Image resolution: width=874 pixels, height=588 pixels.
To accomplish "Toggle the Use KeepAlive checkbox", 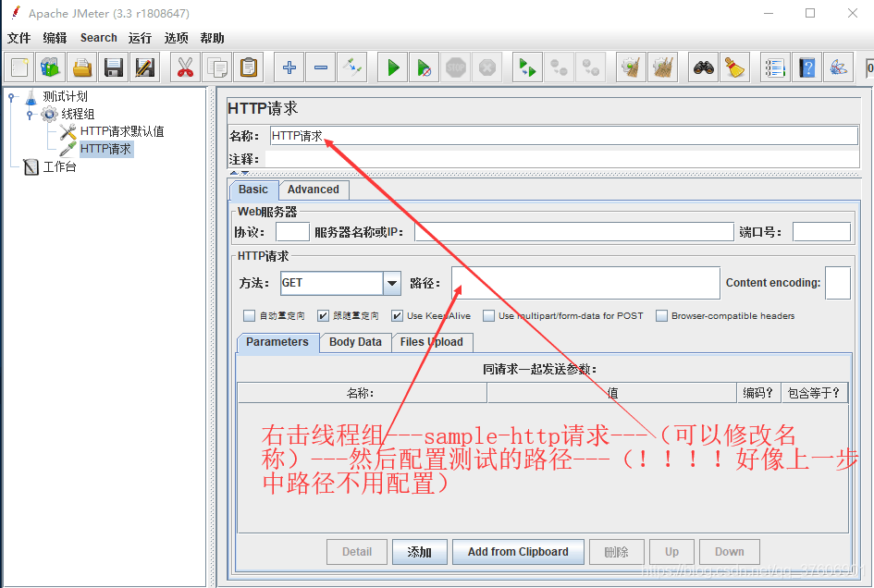I will click(397, 316).
